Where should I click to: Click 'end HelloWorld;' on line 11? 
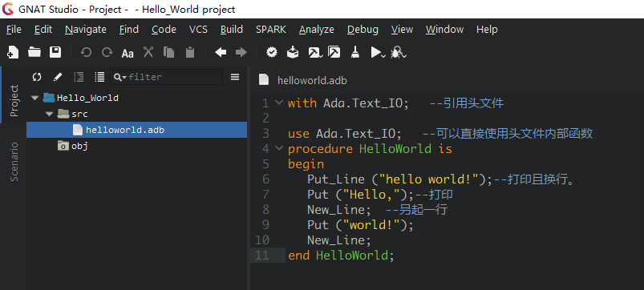tap(342, 256)
